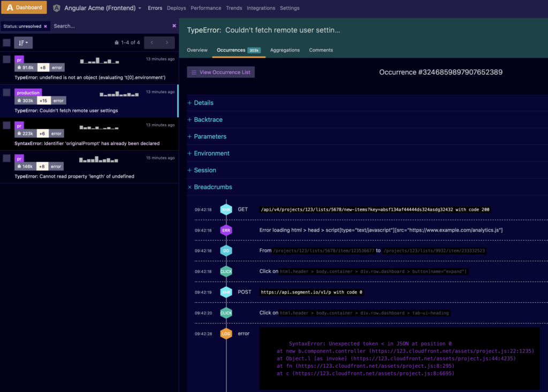Click the ERR hexagon breadcrumb icon
548x392 pixels.
click(x=226, y=230)
